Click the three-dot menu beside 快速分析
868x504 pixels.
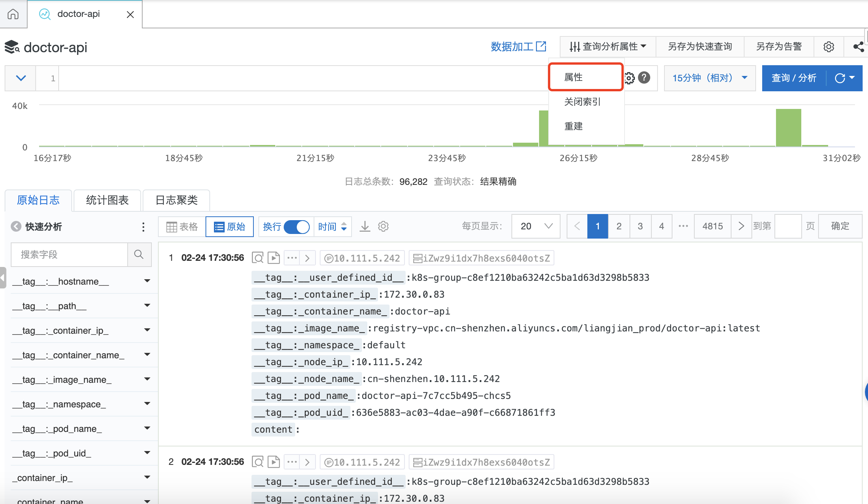(x=143, y=227)
